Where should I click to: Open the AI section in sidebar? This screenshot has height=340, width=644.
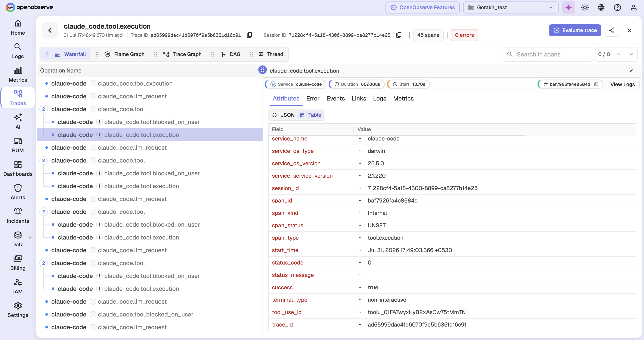coord(18,121)
